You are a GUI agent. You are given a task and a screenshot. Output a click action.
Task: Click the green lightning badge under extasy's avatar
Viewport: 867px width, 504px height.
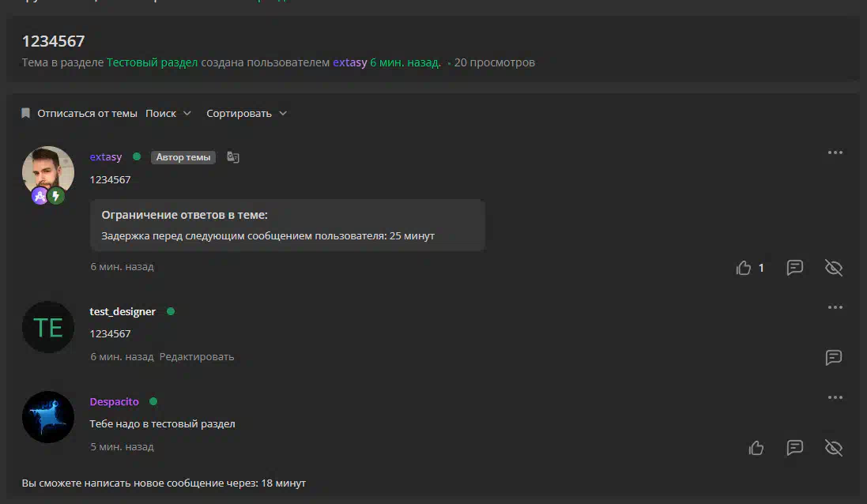coord(56,196)
